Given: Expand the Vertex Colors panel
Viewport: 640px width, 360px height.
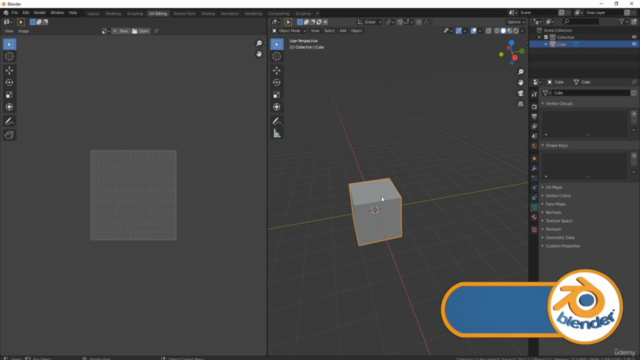Looking at the screenshot, I should click(558, 196).
